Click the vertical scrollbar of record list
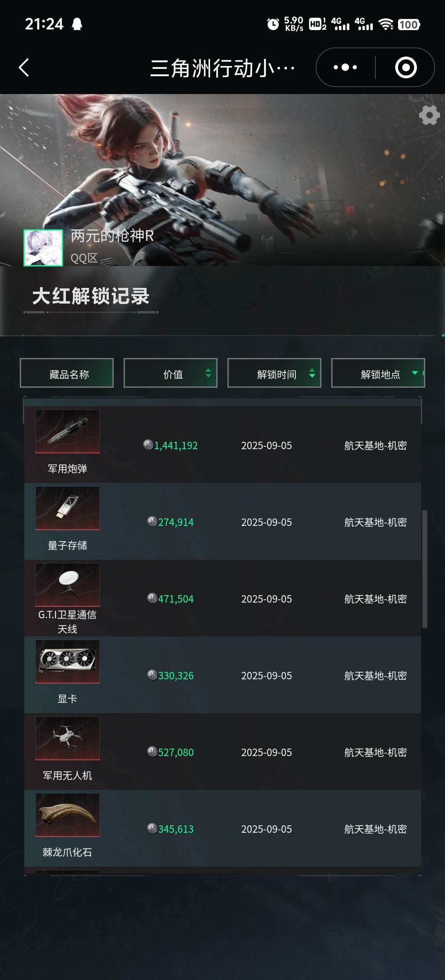Viewport: 445px width, 980px height. [x=425, y=569]
